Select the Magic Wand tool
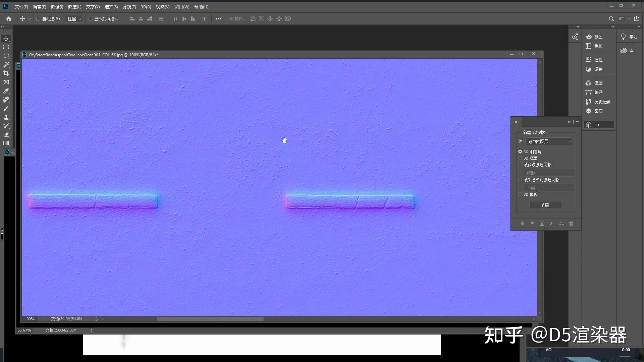644x362 pixels. (6, 65)
